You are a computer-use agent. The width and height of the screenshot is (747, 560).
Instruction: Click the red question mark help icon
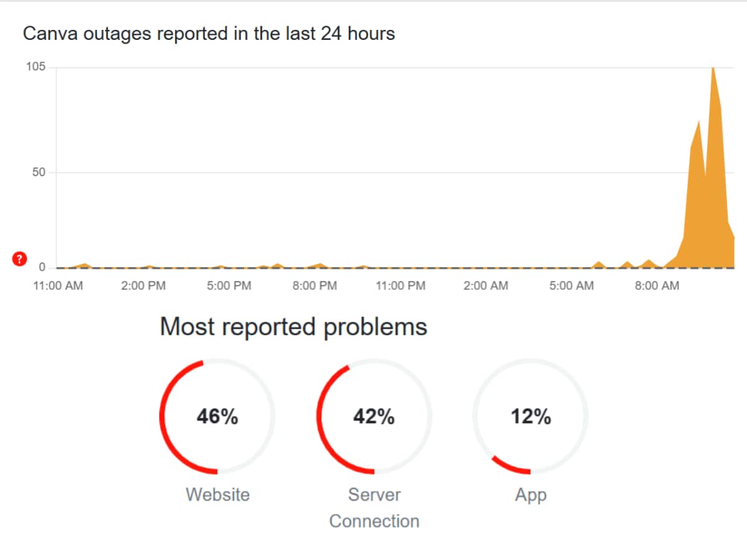[x=20, y=259]
